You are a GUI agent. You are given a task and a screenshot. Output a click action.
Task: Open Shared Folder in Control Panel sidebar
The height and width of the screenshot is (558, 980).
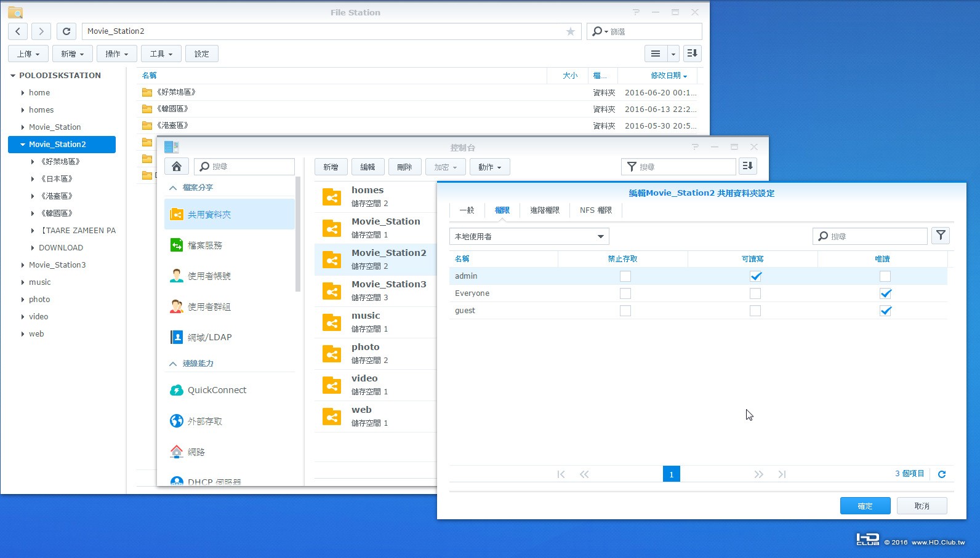(x=230, y=214)
